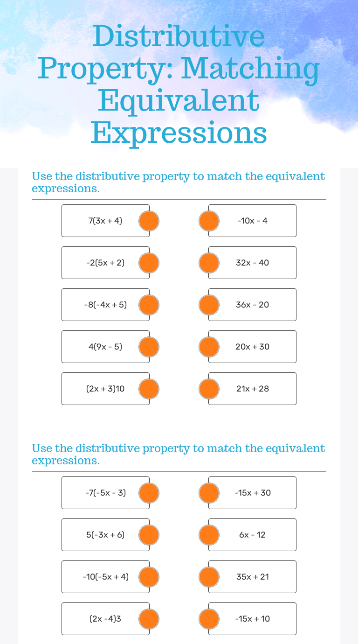
Task: Select the orange circle beside -10x - 4
Action: click(x=209, y=221)
